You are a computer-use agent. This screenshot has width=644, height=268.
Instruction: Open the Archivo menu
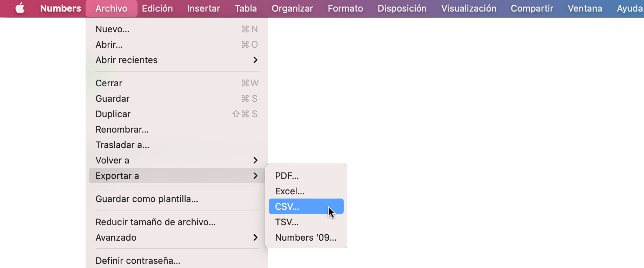(x=111, y=8)
